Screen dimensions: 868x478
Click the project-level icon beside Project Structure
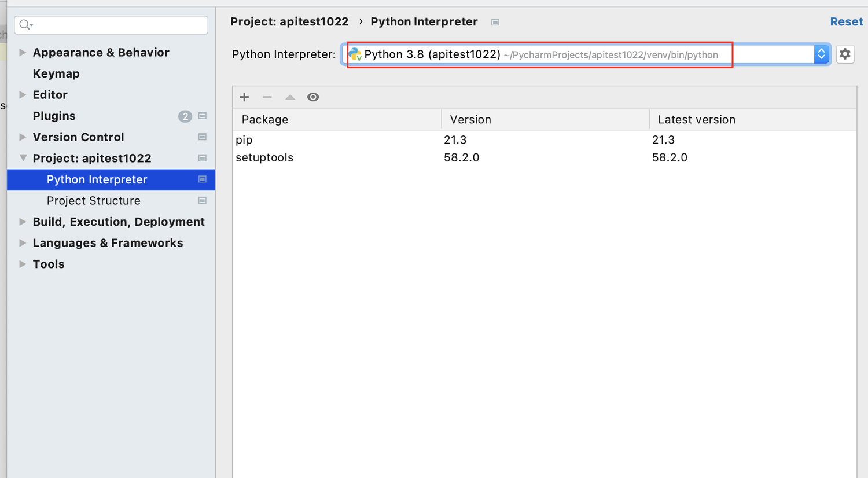[203, 200]
